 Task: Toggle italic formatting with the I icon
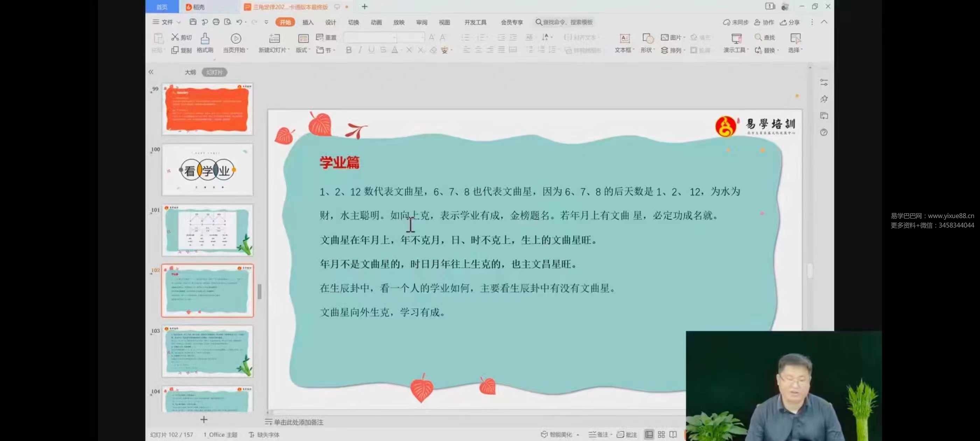[360, 50]
